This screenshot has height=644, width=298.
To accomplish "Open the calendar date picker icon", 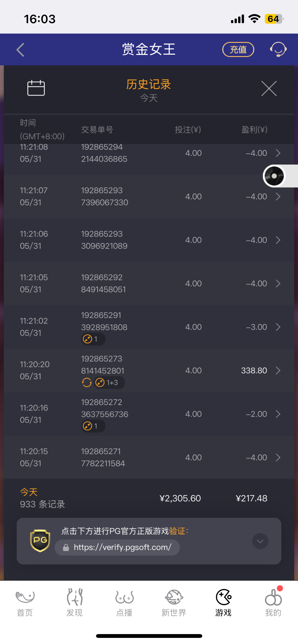I will (x=36, y=88).
